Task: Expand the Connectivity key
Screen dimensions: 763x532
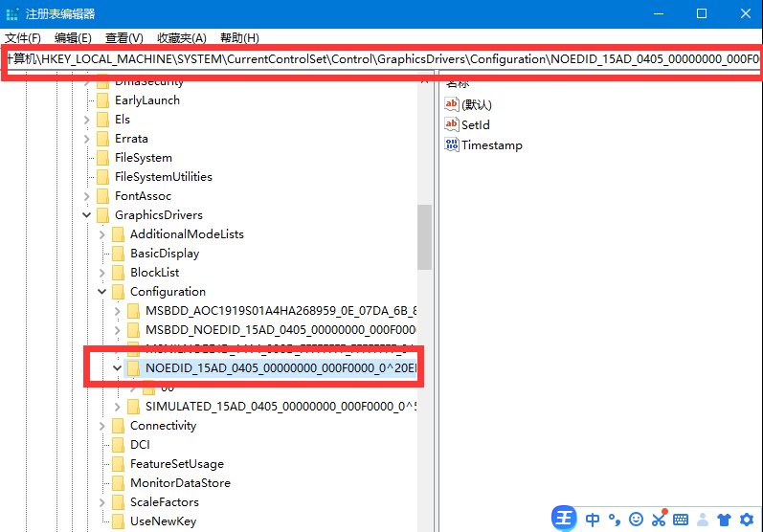Action: pos(102,426)
